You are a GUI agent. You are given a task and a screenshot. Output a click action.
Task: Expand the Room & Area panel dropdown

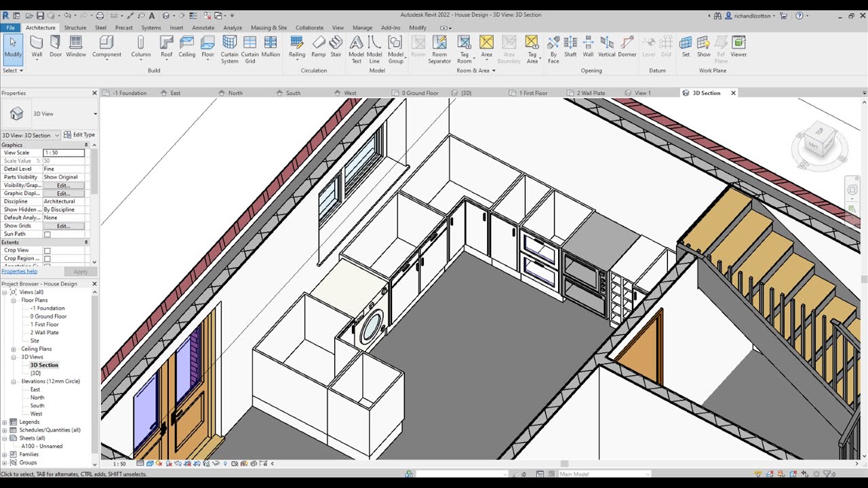pos(476,70)
